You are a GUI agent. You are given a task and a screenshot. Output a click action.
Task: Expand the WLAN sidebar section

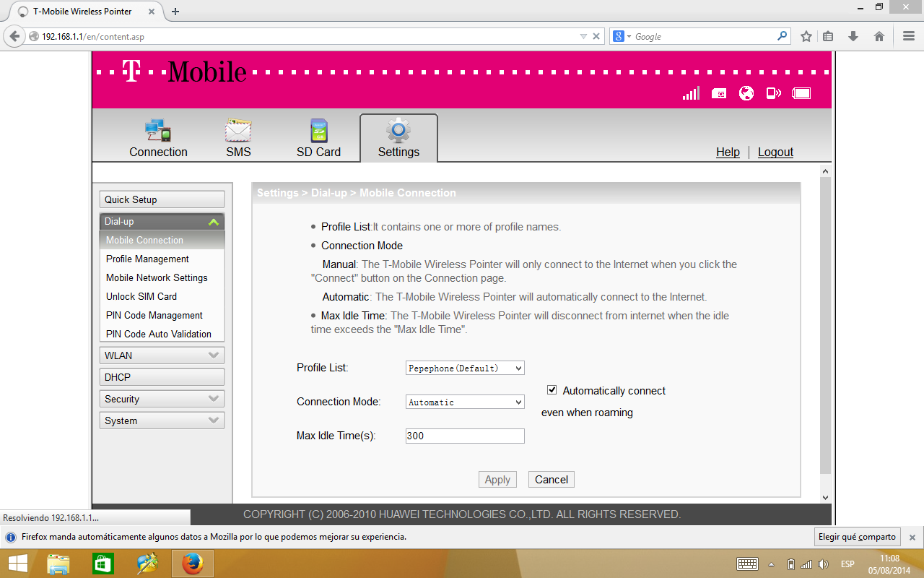click(x=162, y=355)
